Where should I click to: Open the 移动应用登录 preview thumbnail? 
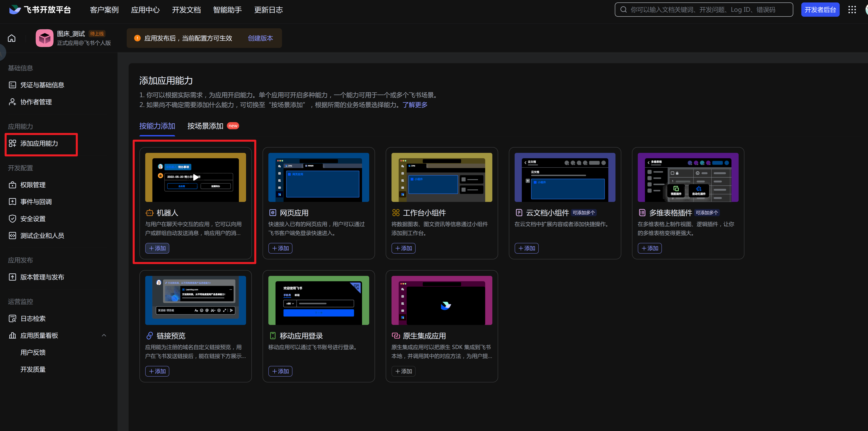pos(319,300)
